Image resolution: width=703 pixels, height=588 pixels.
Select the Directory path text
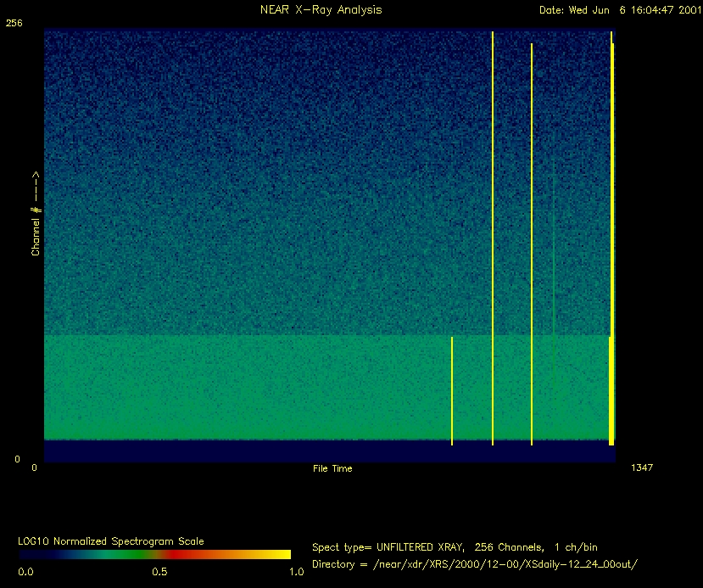(x=474, y=564)
